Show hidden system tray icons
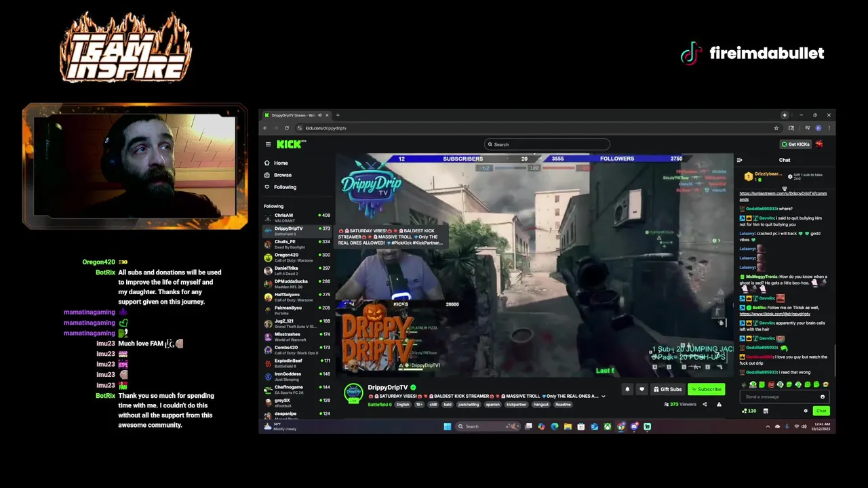This screenshot has height=488, width=868. pyautogui.click(x=768, y=426)
